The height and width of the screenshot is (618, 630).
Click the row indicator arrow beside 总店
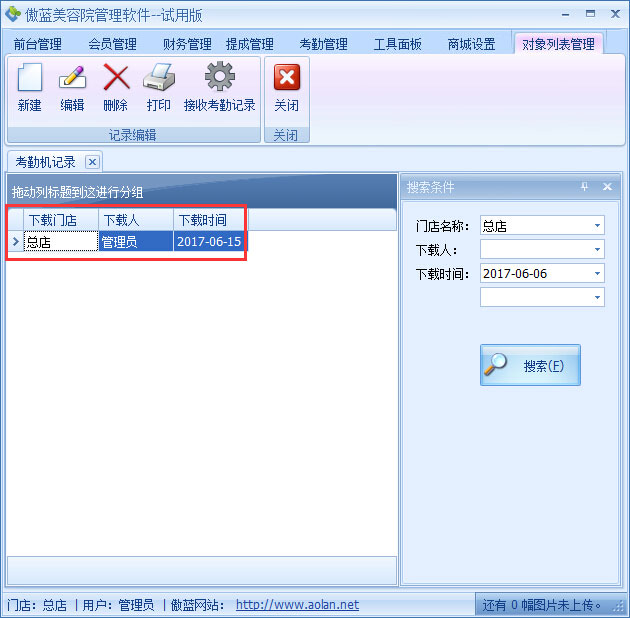(16, 241)
